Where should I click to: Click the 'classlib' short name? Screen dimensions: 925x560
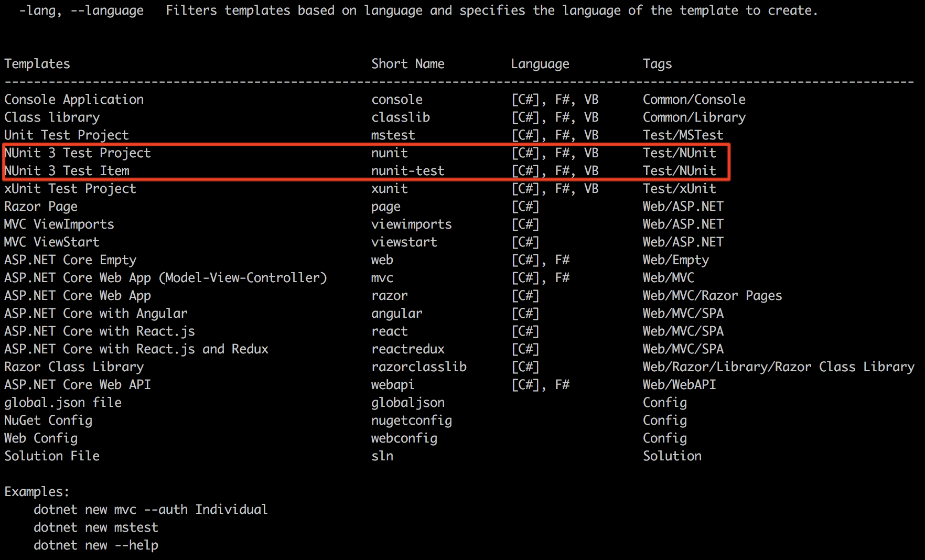[400, 117]
